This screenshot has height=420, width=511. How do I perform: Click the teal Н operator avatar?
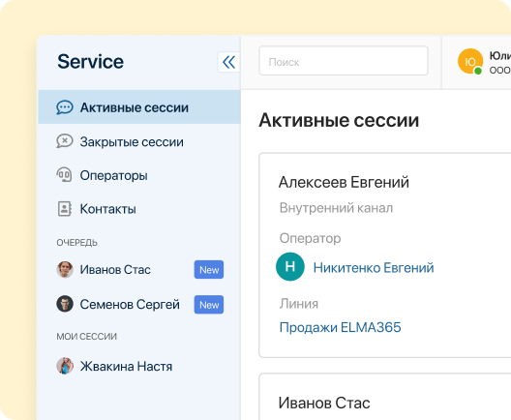[290, 266]
